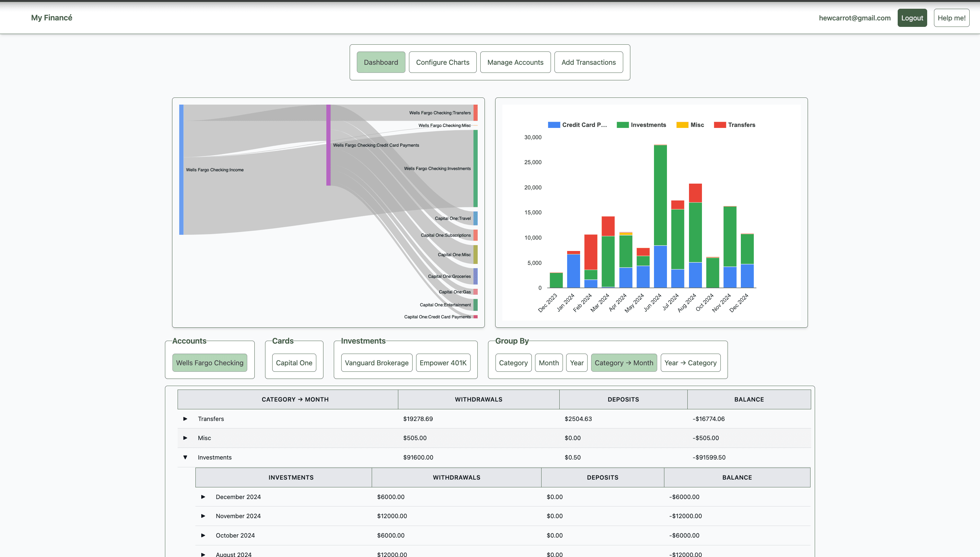This screenshot has width=980, height=557.
Task: Click the Wells Fargo Checking:Transfers Sankey node
Action: tap(475, 113)
